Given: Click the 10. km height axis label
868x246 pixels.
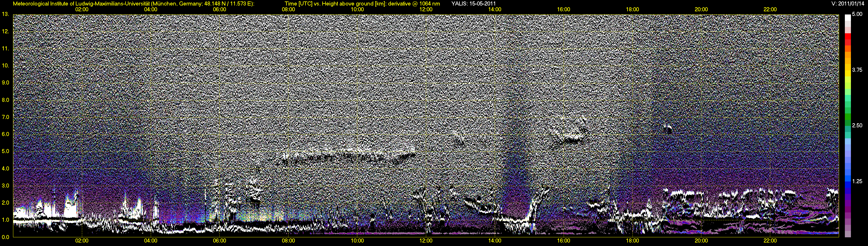Looking at the screenshot, I should tap(5, 65).
